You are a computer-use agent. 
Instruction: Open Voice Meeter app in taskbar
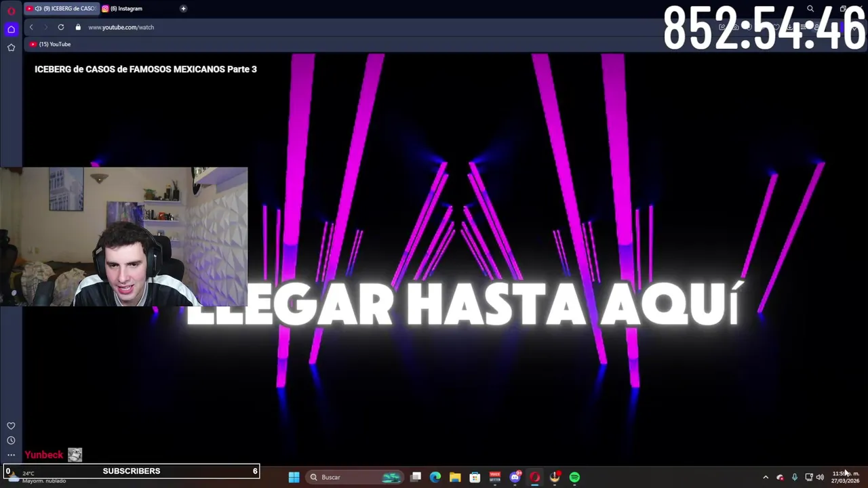(495, 477)
